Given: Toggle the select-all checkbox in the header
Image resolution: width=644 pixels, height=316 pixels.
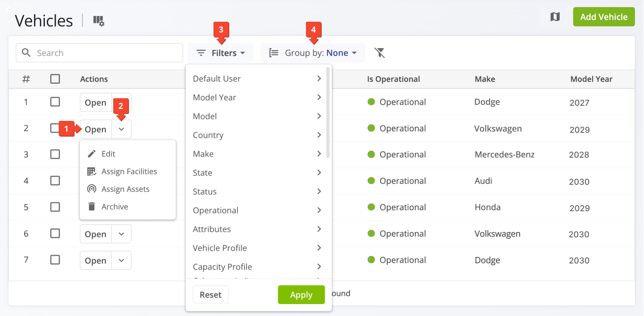Looking at the screenshot, I should tap(55, 79).
